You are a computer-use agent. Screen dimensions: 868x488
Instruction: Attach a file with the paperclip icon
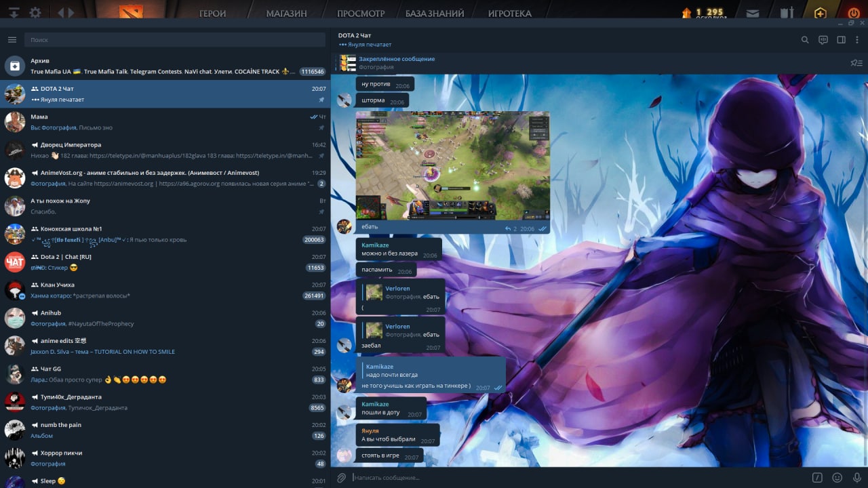pos(342,478)
